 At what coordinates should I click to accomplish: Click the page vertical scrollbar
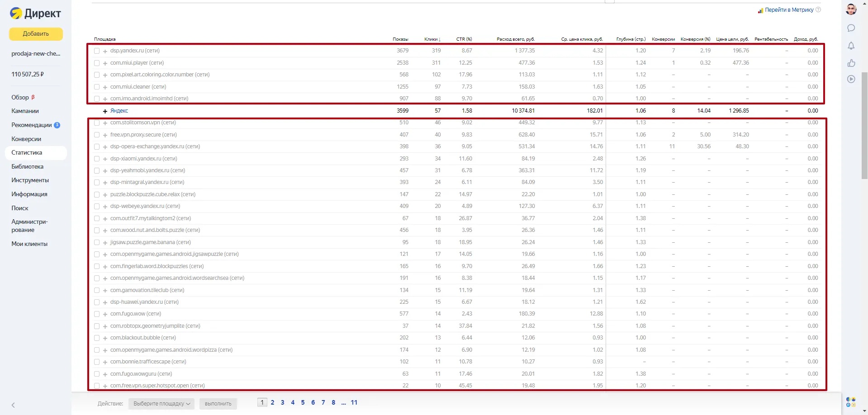point(864,127)
